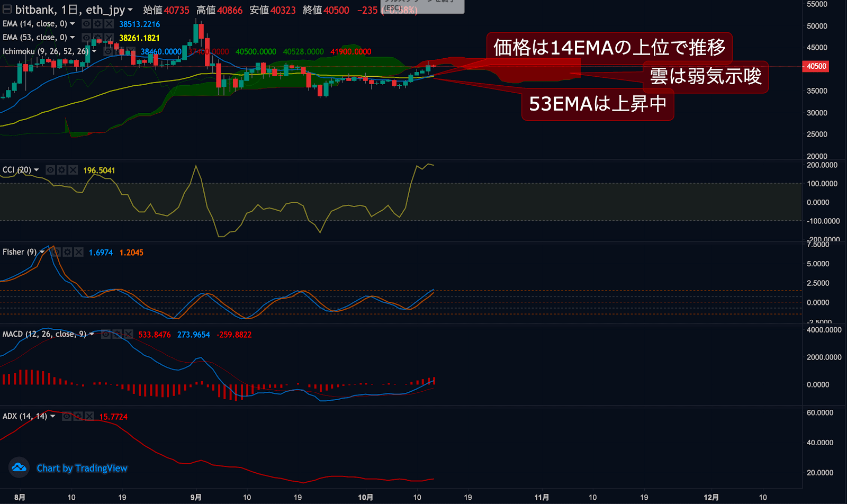Toggle visibility of CCI (20) indicator
The image size is (847, 504).
point(50,170)
